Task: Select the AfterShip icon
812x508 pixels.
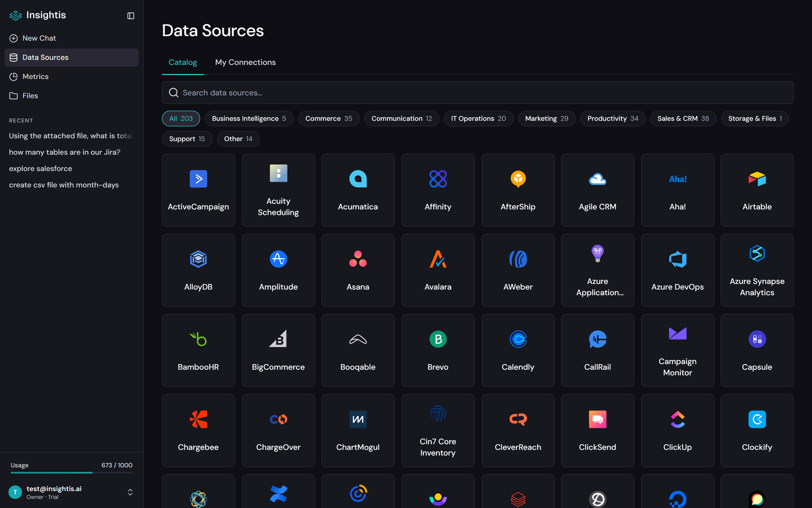Action: [518, 179]
